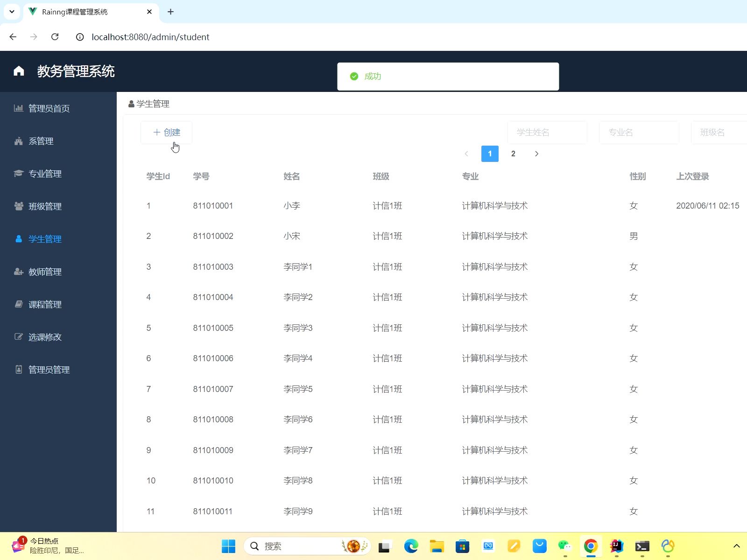Click last login 2020/06/11 02:15

pyautogui.click(x=707, y=206)
